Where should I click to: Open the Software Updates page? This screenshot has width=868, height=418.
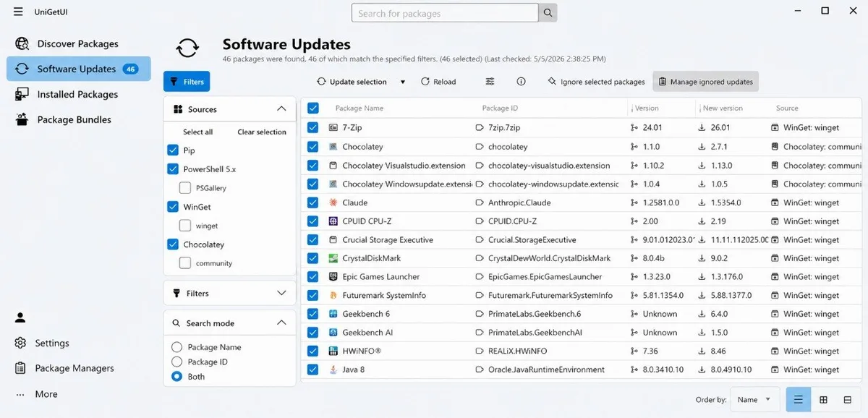[x=79, y=69]
